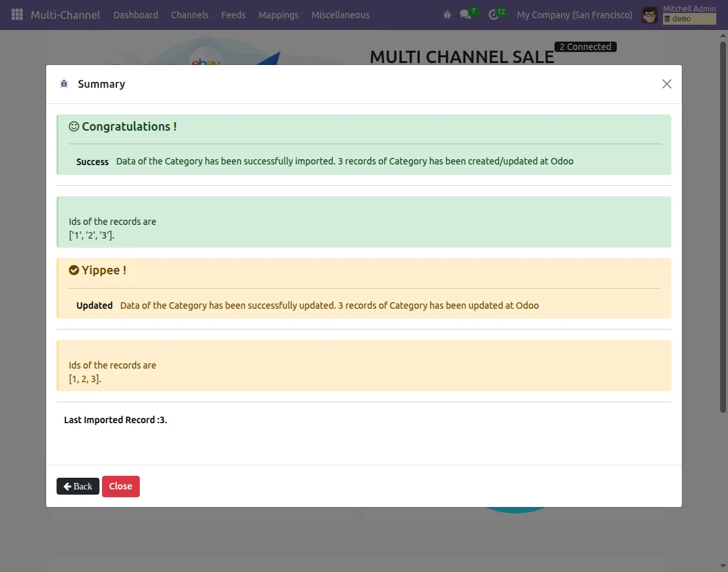
Task: Click the bug icon in Summary dialog header
Action: click(64, 84)
